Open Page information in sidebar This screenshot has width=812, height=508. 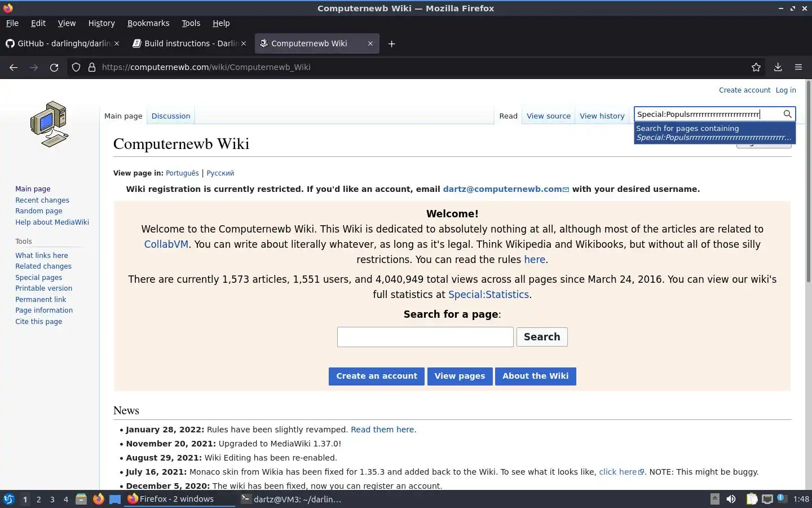[44, 310]
